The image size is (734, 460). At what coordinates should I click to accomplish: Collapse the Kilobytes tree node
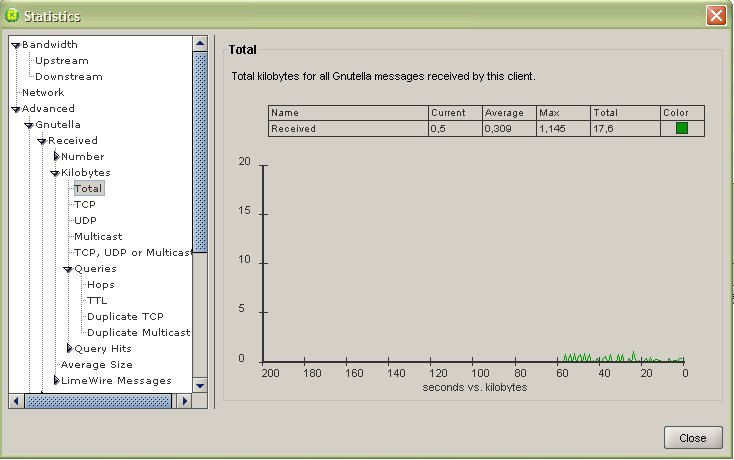click(x=55, y=173)
